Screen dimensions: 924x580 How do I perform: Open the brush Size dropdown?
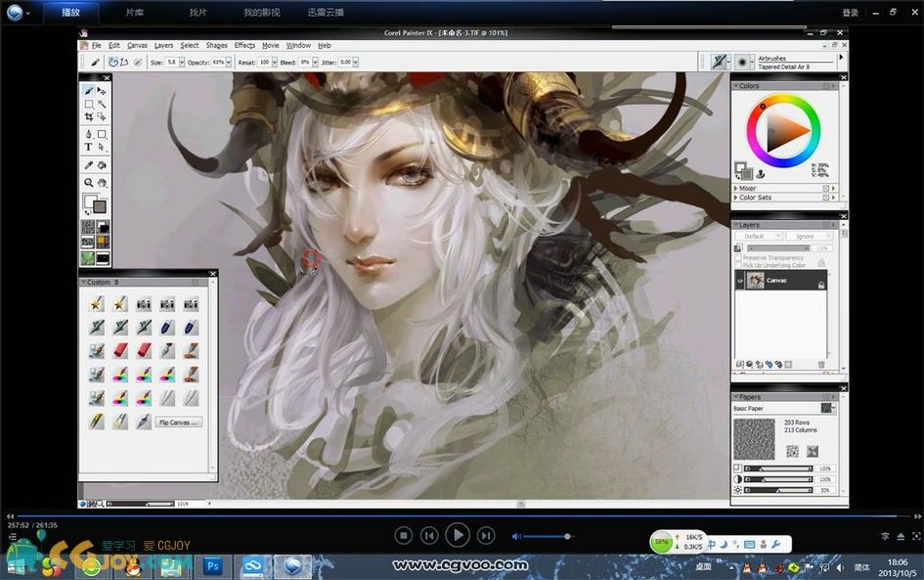[182, 62]
